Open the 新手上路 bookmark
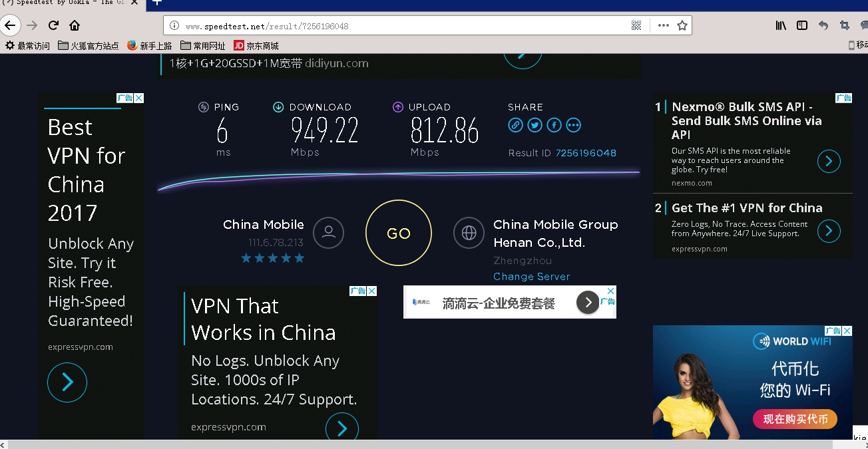The image size is (868, 449). pos(150,46)
